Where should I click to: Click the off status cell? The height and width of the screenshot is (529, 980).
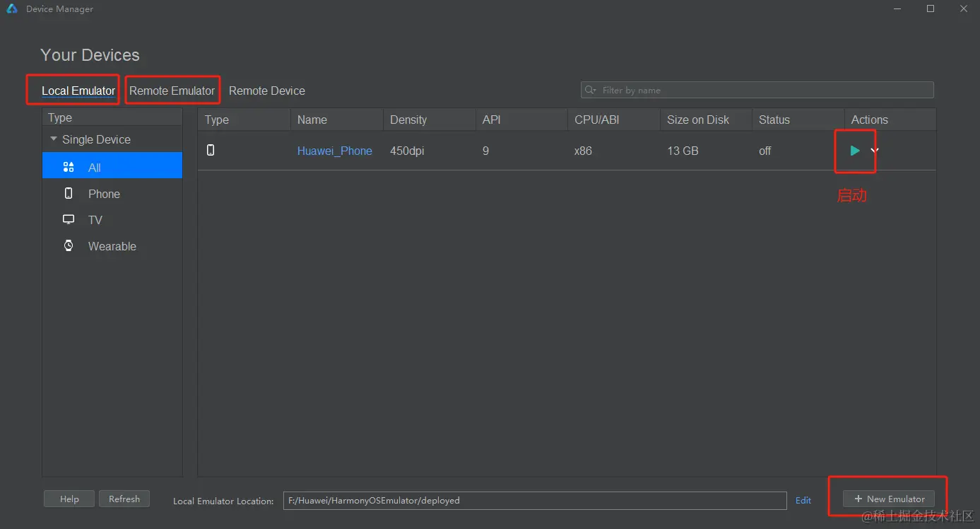pos(765,151)
